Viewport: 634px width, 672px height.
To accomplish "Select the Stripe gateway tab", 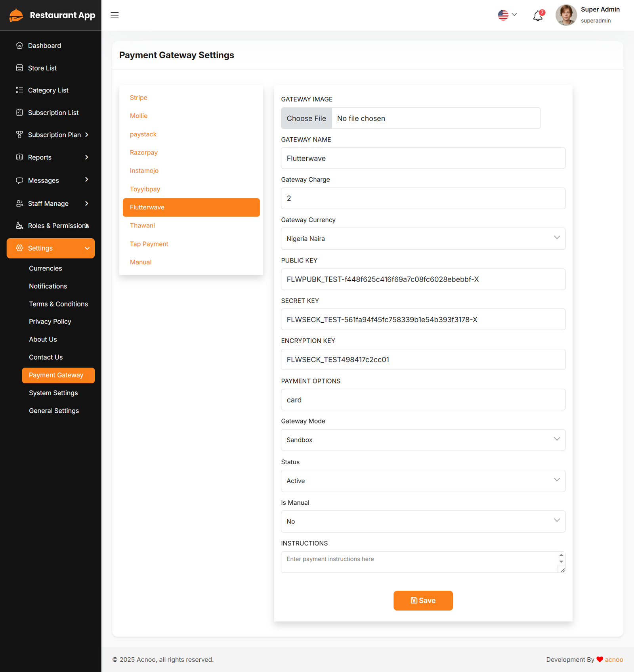I will (138, 98).
